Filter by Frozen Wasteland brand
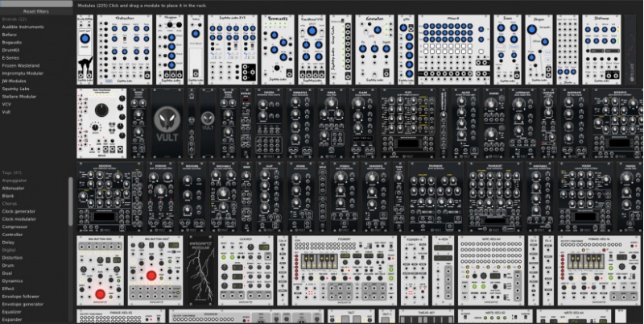The image size is (644, 324). (x=21, y=65)
